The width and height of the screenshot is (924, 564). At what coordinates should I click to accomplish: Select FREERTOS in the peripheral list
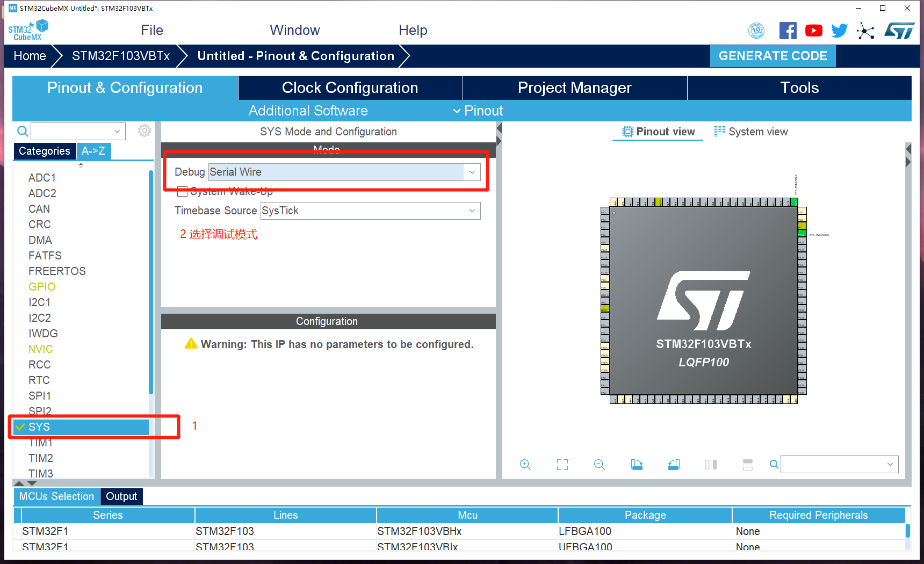click(x=57, y=271)
